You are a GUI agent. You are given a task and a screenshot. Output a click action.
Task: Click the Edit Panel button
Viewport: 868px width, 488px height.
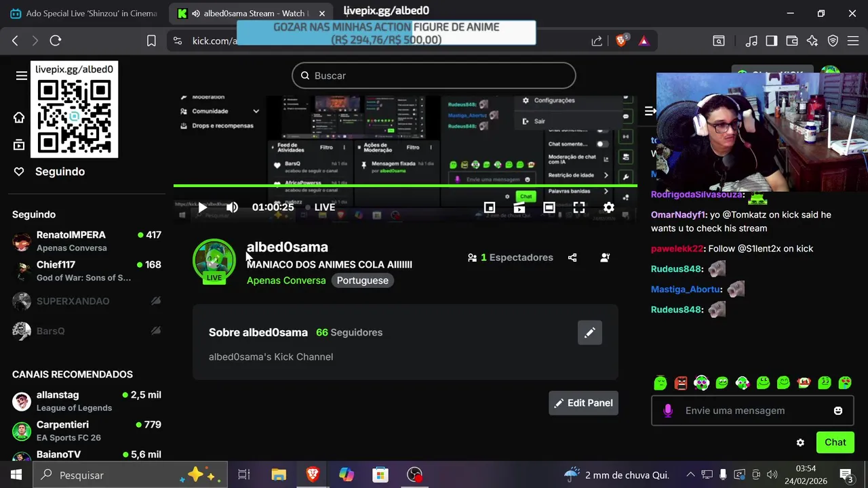[x=583, y=403]
